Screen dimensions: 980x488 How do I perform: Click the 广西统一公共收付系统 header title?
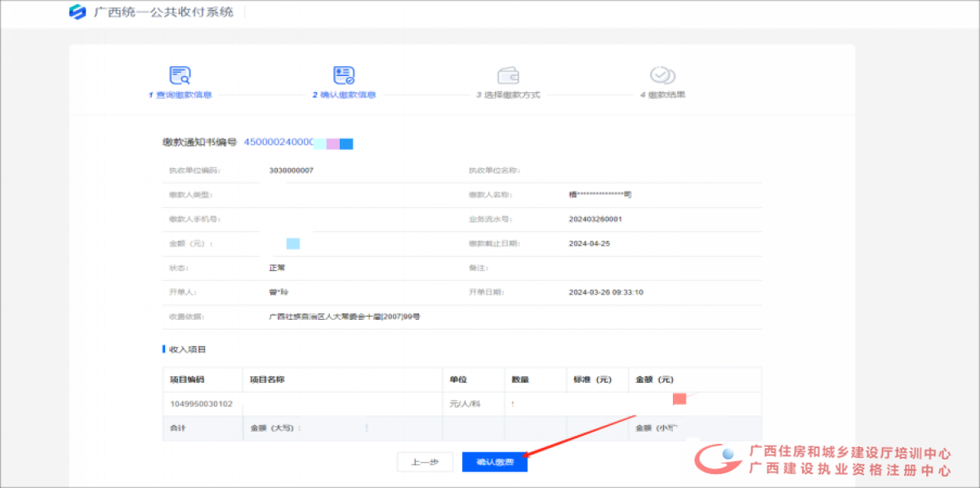click(x=163, y=12)
